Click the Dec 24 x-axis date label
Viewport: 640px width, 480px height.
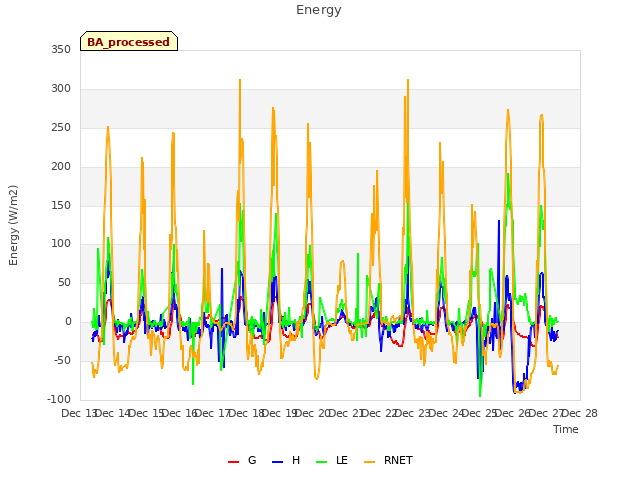(446, 413)
